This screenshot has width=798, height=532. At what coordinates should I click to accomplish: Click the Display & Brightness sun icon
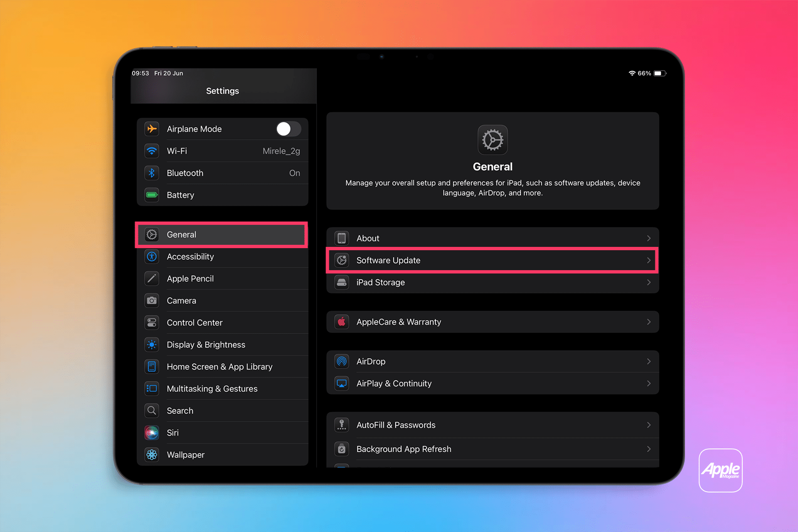click(152, 345)
